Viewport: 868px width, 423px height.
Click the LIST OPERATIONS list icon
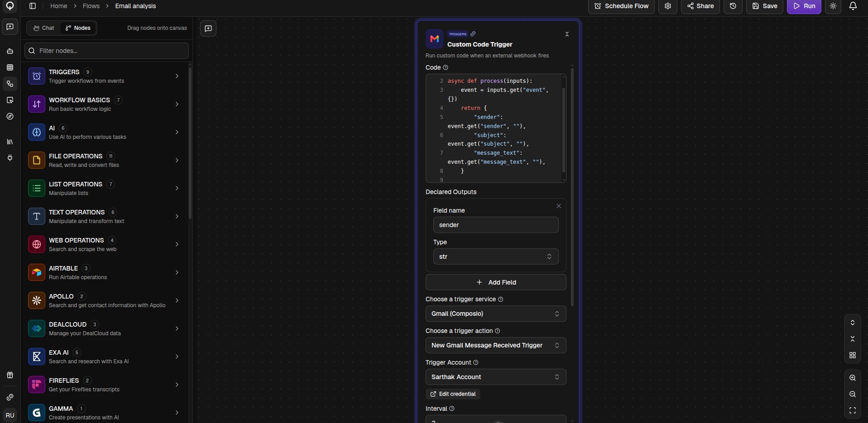37,188
